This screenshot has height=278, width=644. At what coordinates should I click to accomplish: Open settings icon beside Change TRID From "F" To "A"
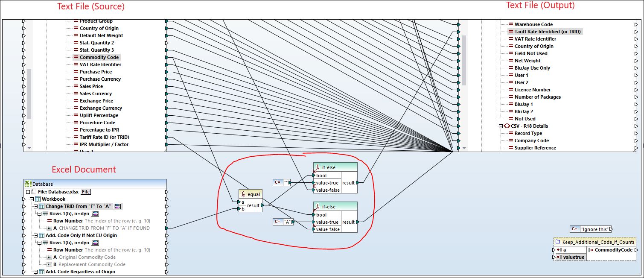(117, 206)
